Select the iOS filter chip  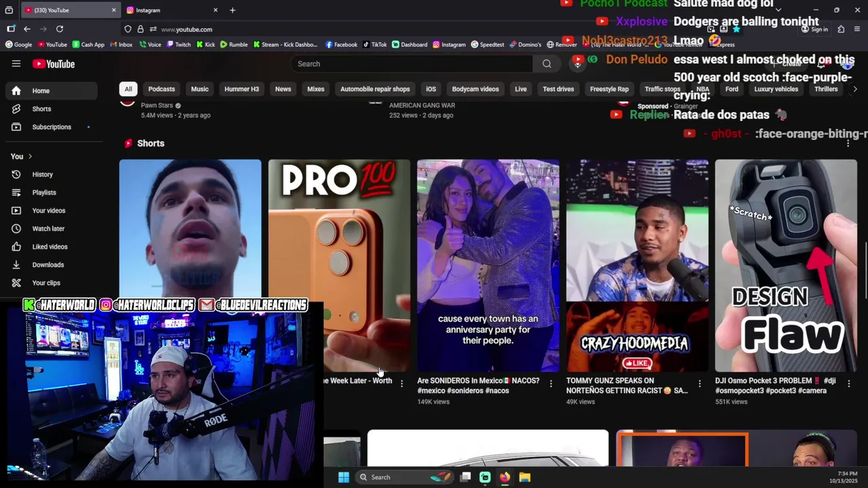coord(431,89)
